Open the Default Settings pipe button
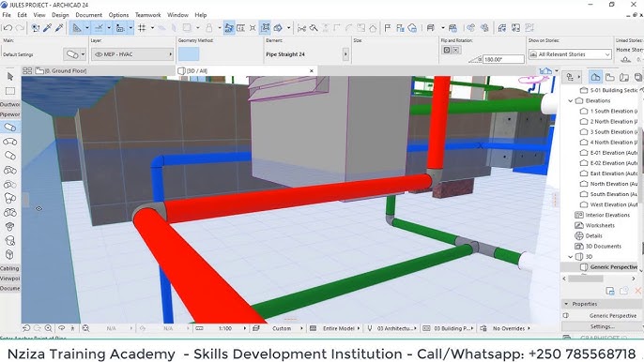 [75, 54]
